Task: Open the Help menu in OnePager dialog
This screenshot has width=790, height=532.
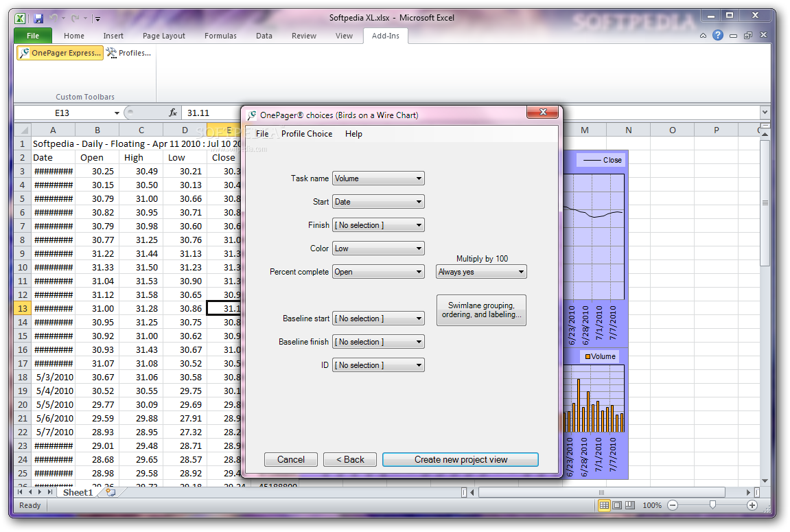Action: point(353,133)
